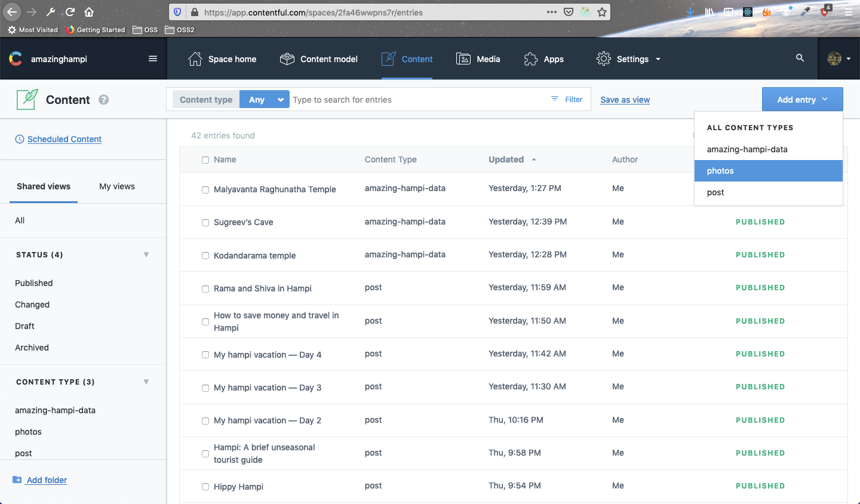Check Sugreev's Cave row checkbox
Image resolution: width=860 pixels, height=504 pixels.
click(205, 223)
